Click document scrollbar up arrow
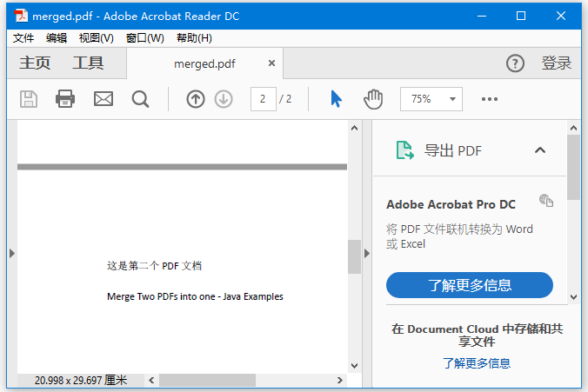This screenshot has height=392, width=588. click(354, 128)
